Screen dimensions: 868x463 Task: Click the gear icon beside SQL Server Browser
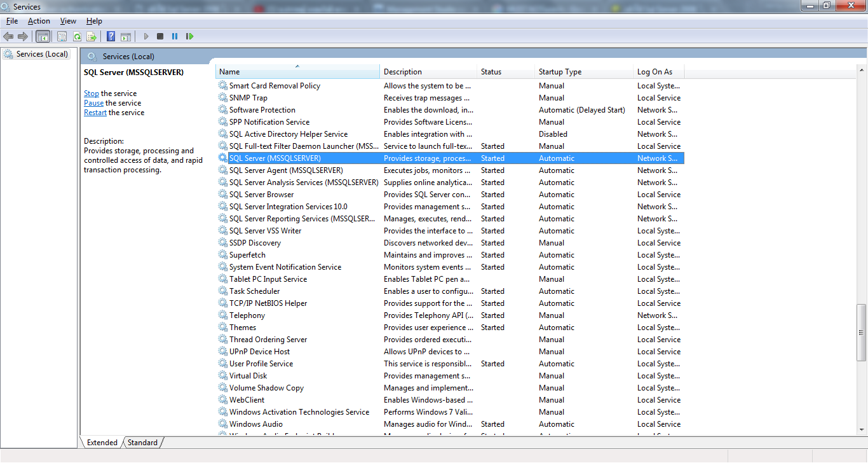(222, 194)
